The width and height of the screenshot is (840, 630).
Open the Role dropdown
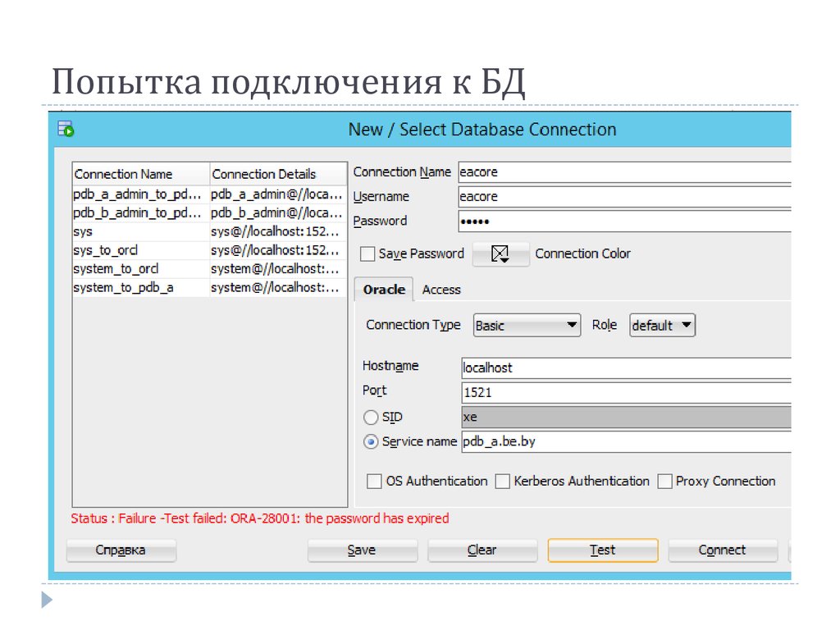point(662,325)
